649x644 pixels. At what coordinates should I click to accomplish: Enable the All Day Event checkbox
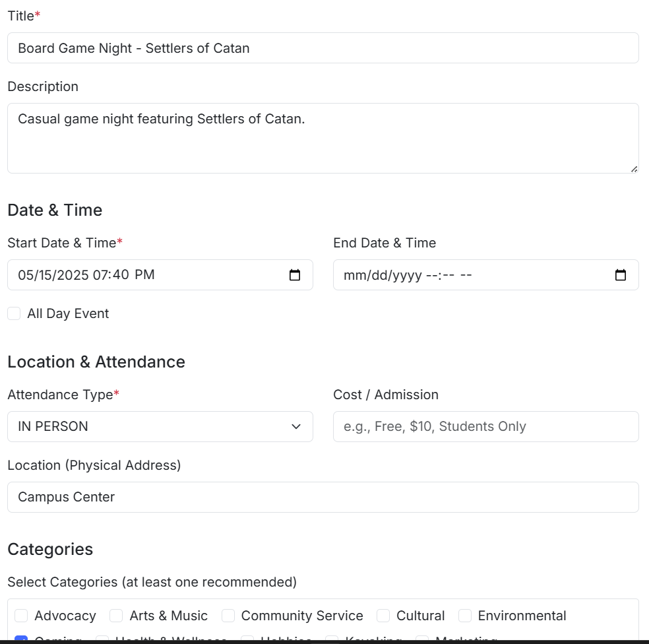click(x=14, y=313)
